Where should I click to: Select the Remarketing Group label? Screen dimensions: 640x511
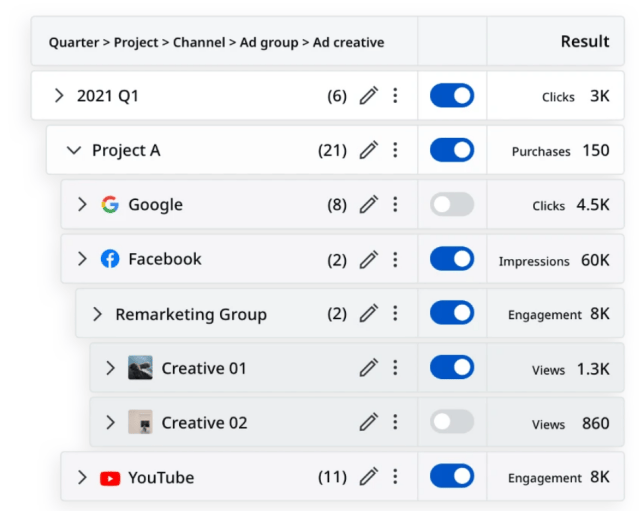191,315
